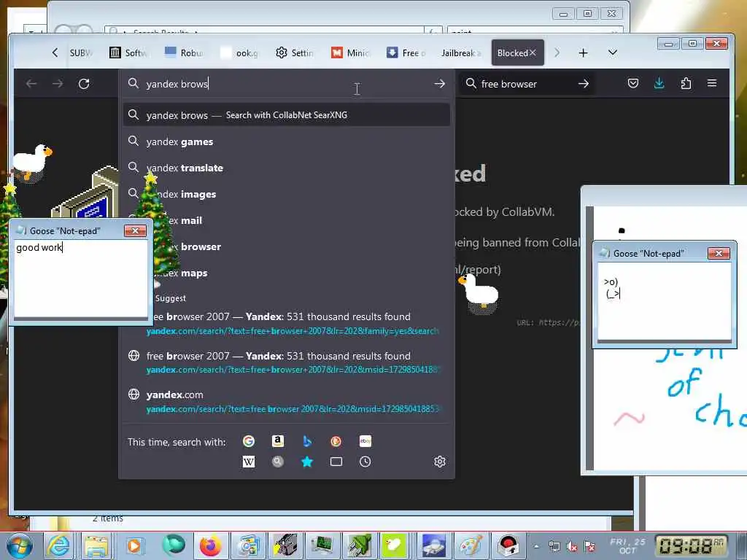Image resolution: width=747 pixels, height=560 pixels.
Task: Search history using the clock icon
Action: coord(365,462)
